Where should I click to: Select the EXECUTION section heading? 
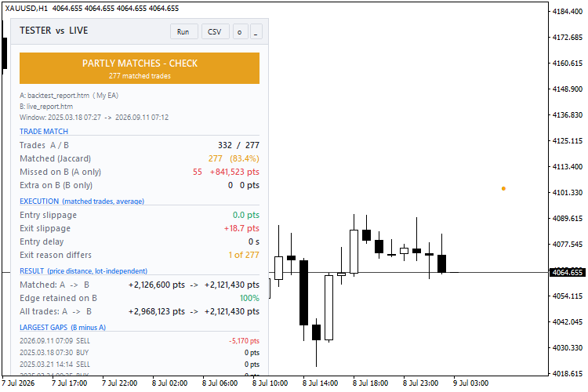coord(82,201)
